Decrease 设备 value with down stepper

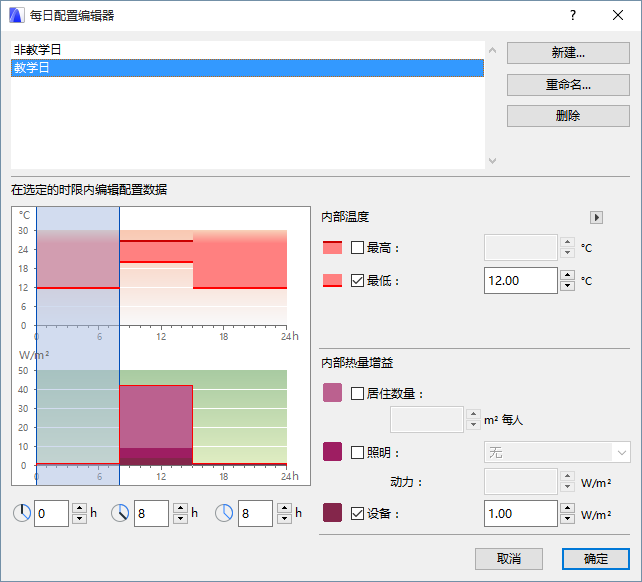coord(567,519)
